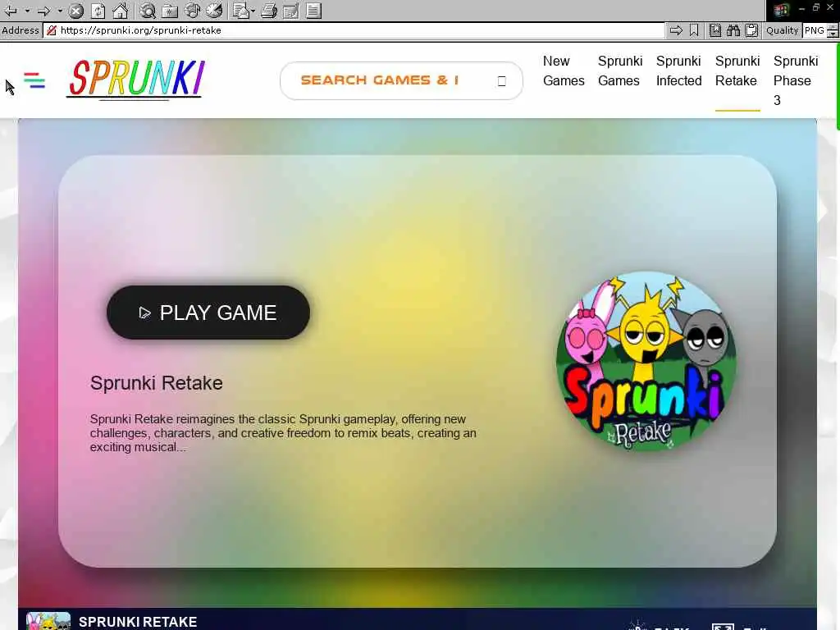
Task: Click the colorful SPRUNKI logo
Action: click(136, 79)
